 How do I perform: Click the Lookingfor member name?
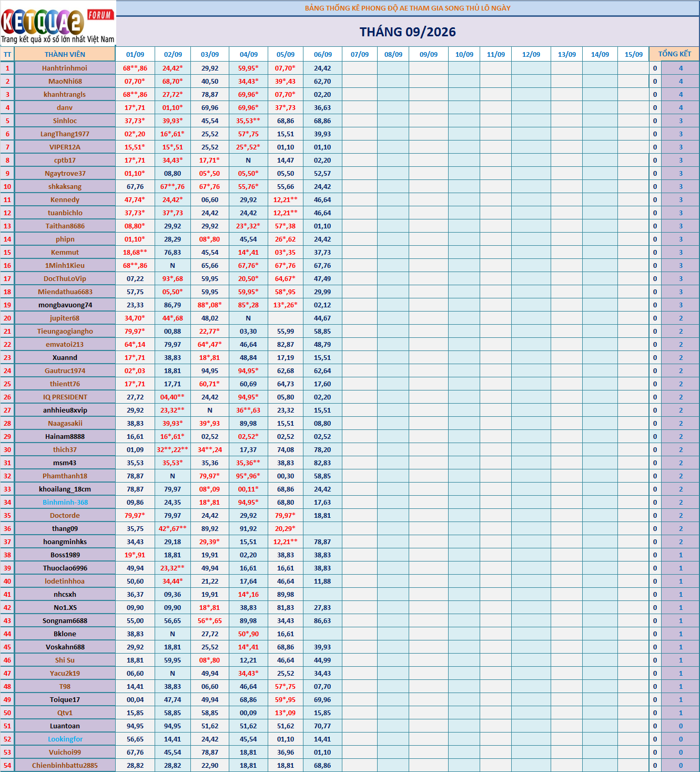(x=65, y=739)
